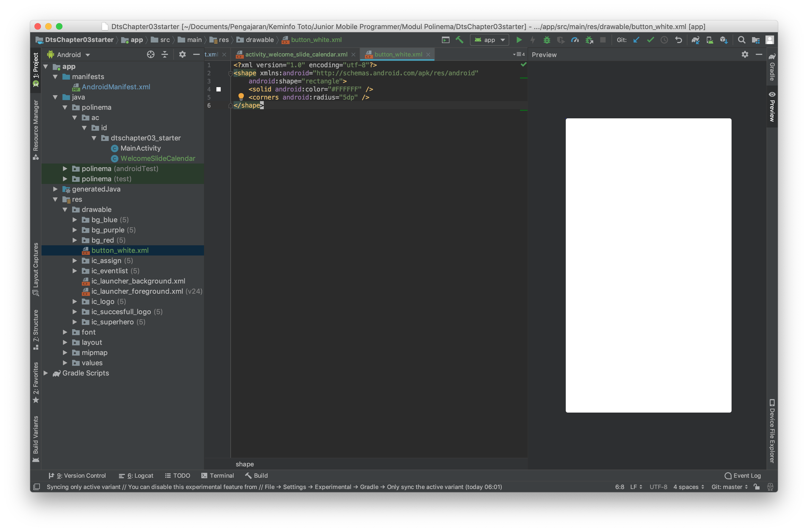Toggle the Preview side tab
The width and height of the screenshot is (808, 532).
[x=772, y=107]
